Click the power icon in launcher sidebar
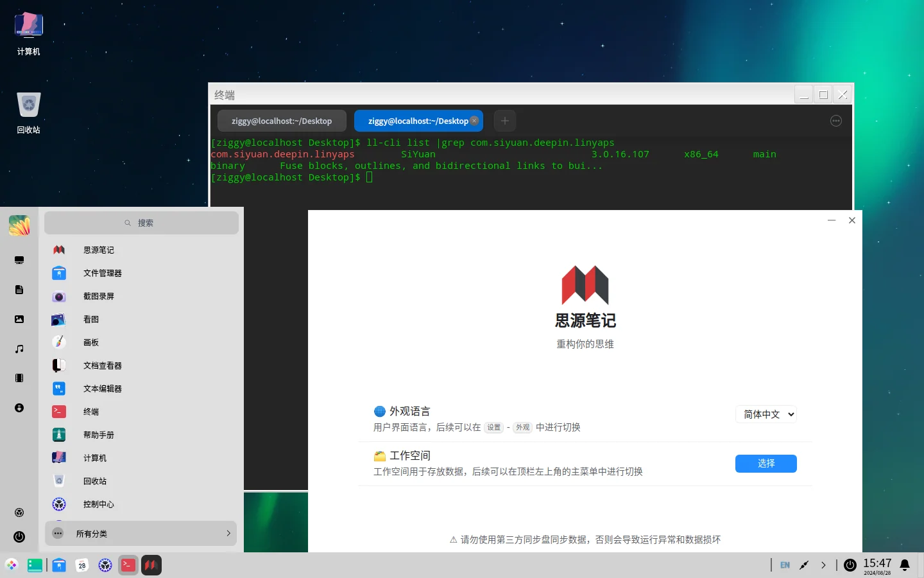924x578 pixels. point(19,537)
